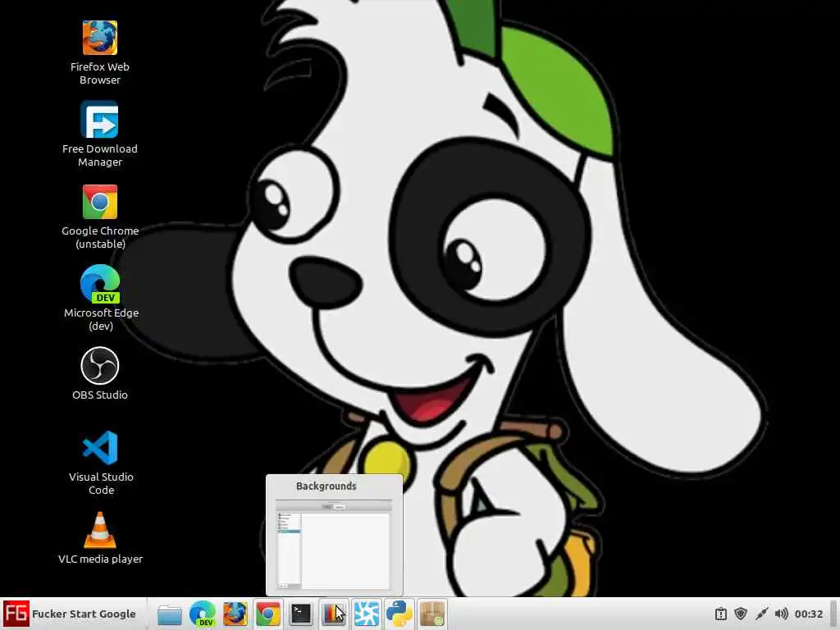Click the notification exclamation tray icon
The image size is (840, 630).
pos(721,614)
